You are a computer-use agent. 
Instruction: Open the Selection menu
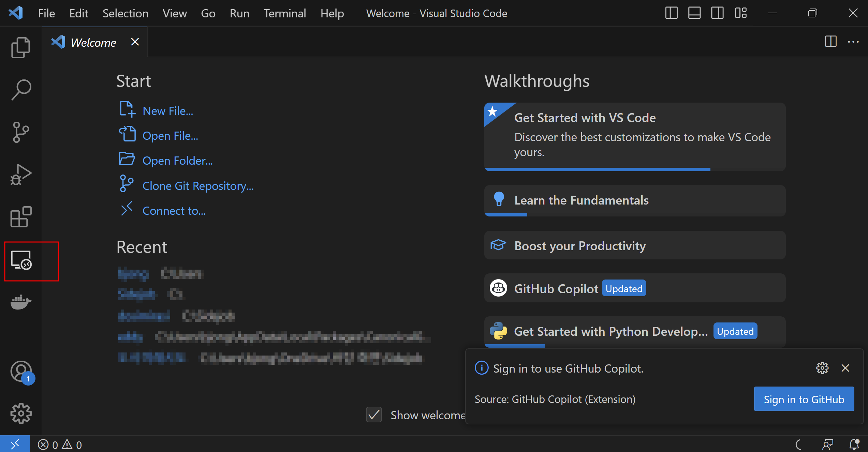click(x=125, y=13)
